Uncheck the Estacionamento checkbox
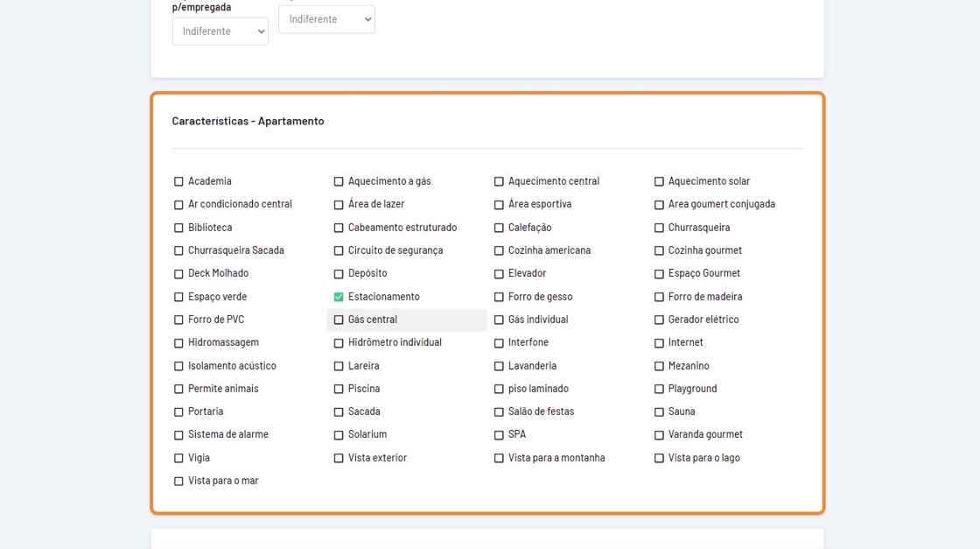Image resolution: width=980 pixels, height=549 pixels. pos(339,297)
